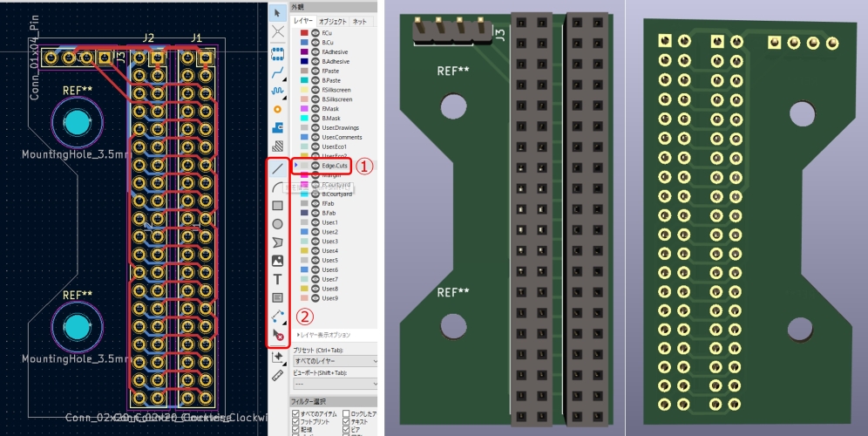Viewport: 868px width, 436px height.
Task: Toggle the すべてのアイテム filter checkbox
Action: tap(295, 413)
